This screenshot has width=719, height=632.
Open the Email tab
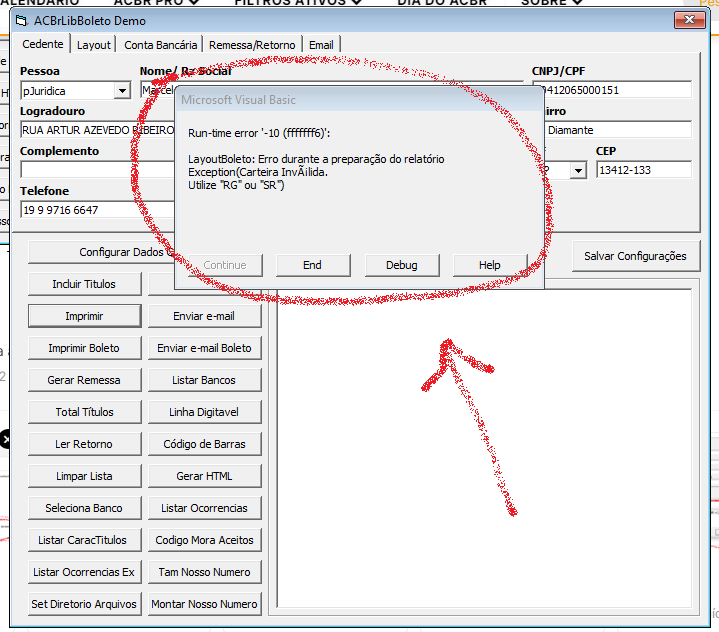click(x=321, y=45)
